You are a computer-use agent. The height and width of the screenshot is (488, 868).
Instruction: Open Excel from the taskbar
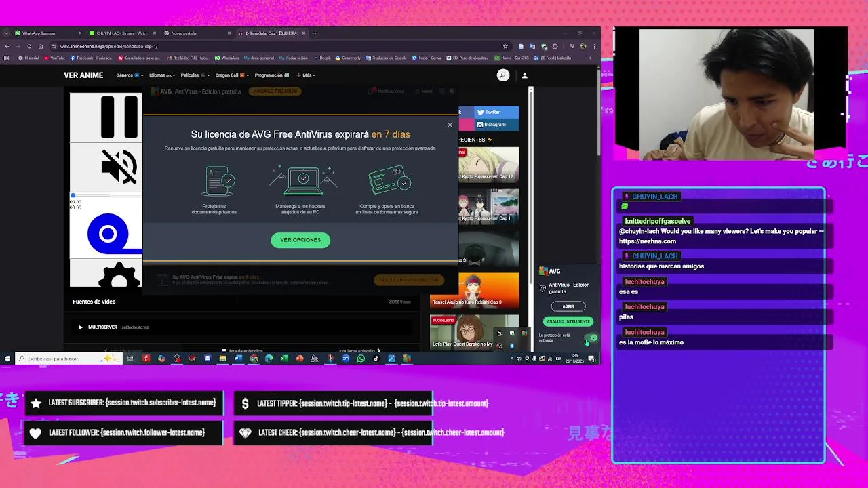284,359
